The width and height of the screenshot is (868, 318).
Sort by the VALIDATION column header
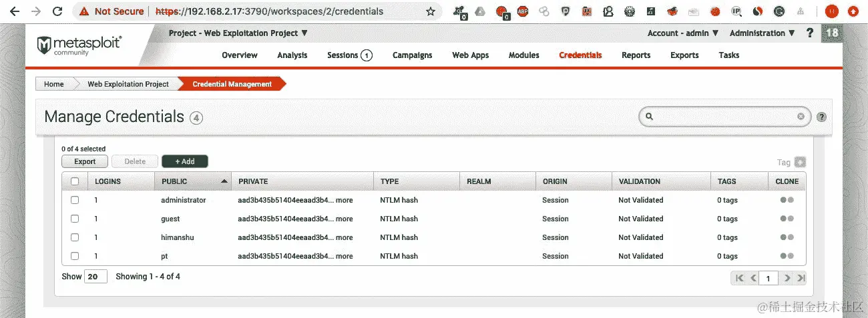tap(662, 181)
